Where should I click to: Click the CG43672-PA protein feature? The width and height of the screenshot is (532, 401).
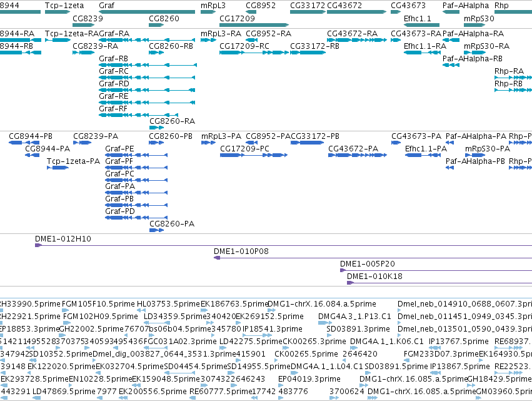(x=358, y=155)
